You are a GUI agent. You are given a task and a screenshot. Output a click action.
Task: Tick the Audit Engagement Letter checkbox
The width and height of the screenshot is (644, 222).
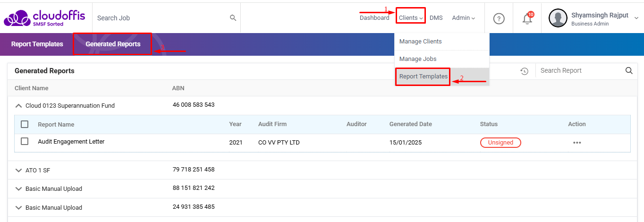(25, 141)
